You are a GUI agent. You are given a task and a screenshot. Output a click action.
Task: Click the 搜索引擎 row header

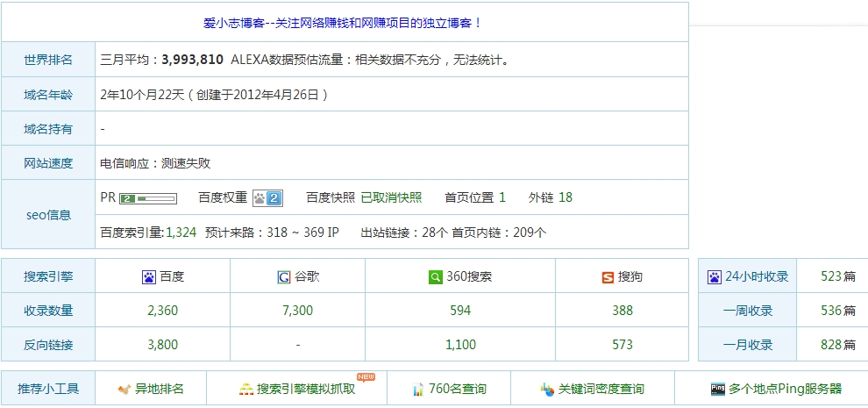point(48,276)
